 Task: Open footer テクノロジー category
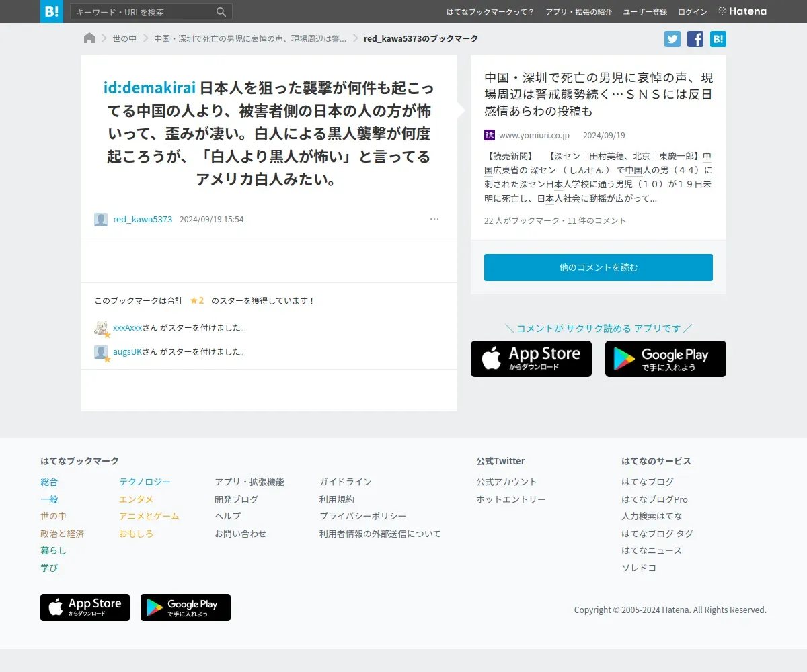click(145, 482)
